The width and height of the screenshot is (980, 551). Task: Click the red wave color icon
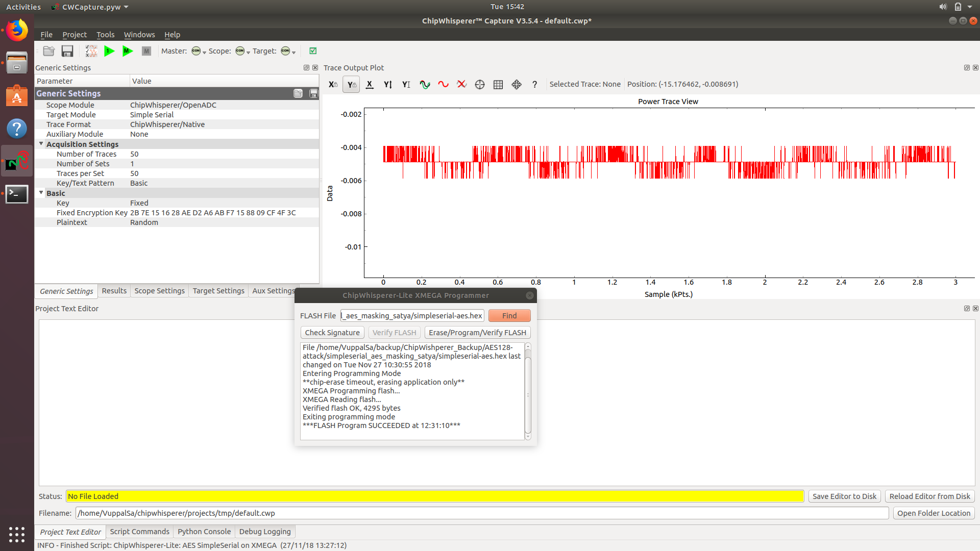[x=443, y=85]
